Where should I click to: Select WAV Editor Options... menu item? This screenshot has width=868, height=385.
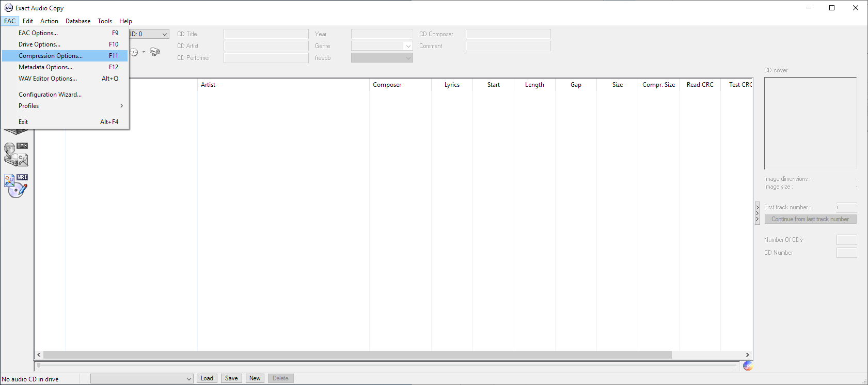pyautogui.click(x=65, y=79)
